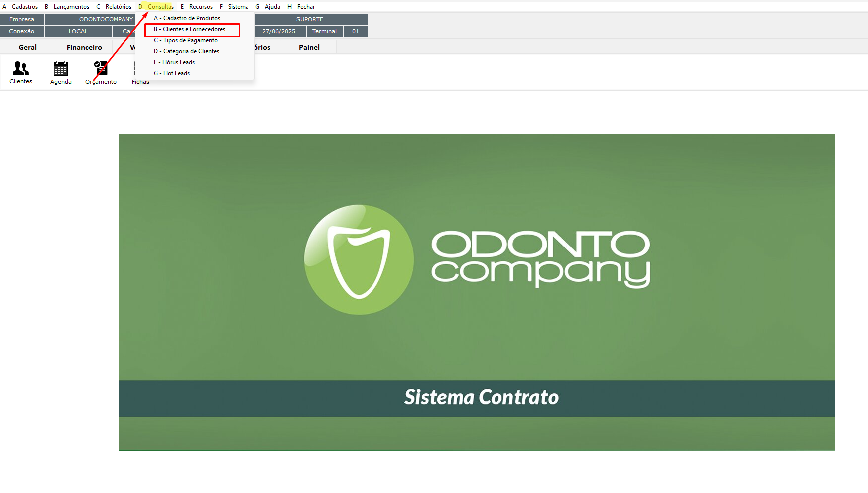Open B - Lançamentos menu
Viewport: 868px width, 493px height.
click(x=67, y=7)
